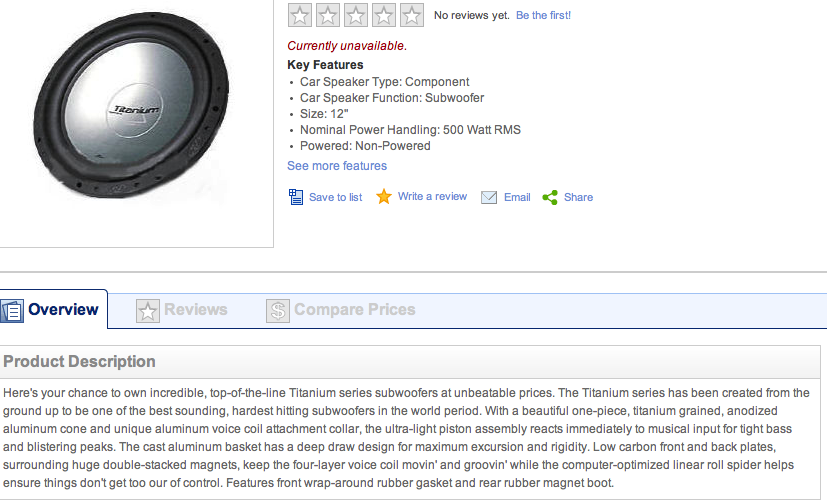
Task: Click the green Share icon
Action: coord(550,197)
